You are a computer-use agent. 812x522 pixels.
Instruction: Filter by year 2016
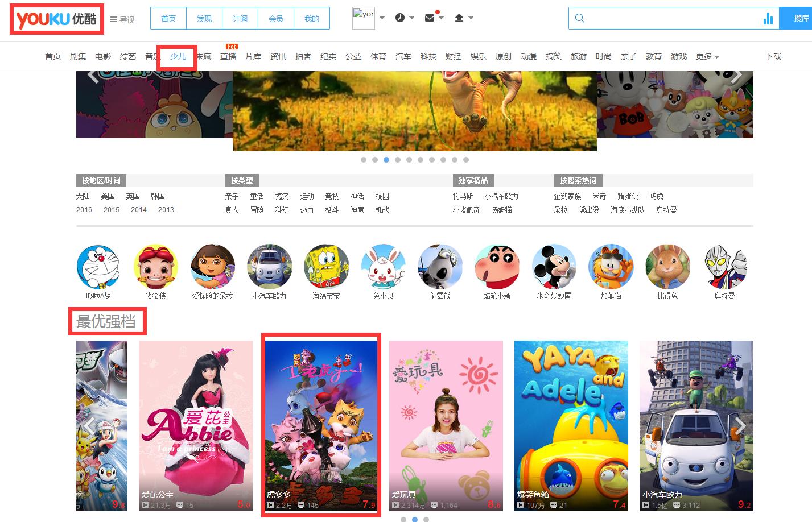(84, 210)
